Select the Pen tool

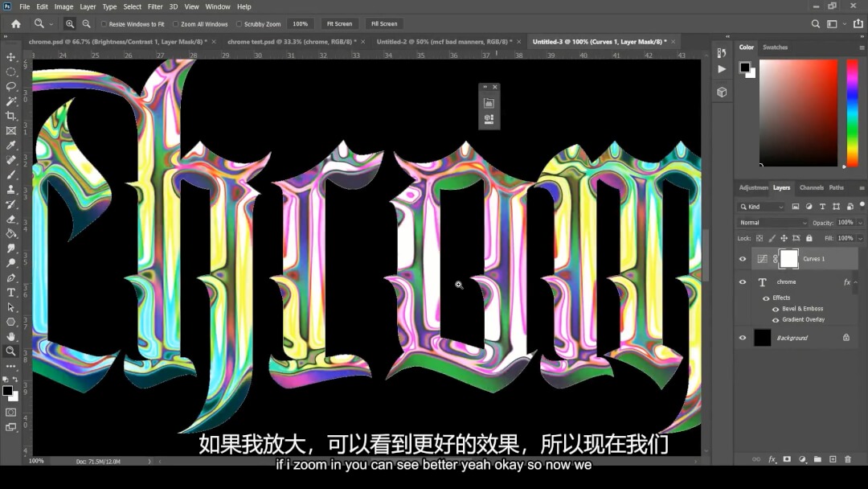11,277
